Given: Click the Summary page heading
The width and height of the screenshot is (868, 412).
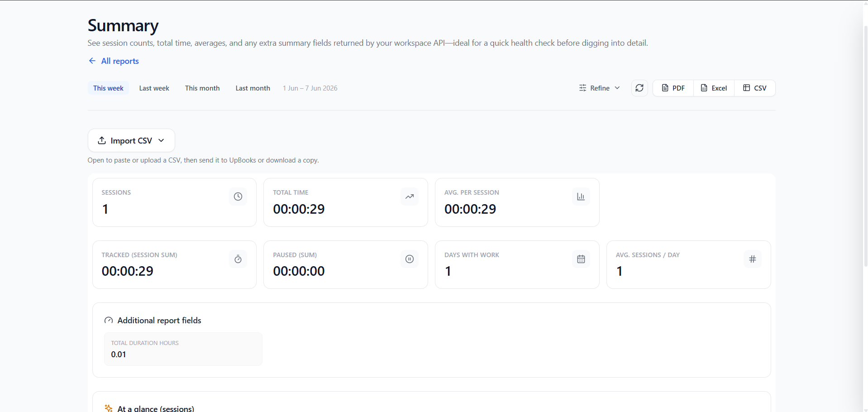Looking at the screenshot, I should pos(123,26).
